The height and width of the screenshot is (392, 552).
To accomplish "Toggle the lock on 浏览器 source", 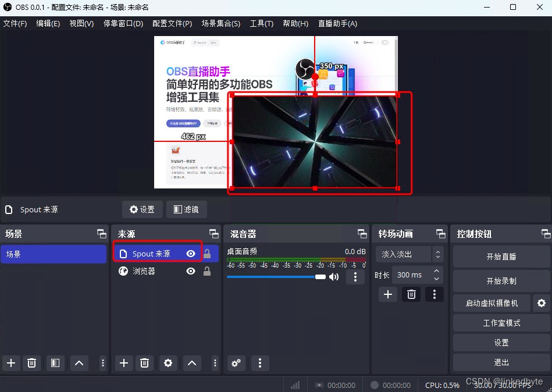I will tap(207, 271).
